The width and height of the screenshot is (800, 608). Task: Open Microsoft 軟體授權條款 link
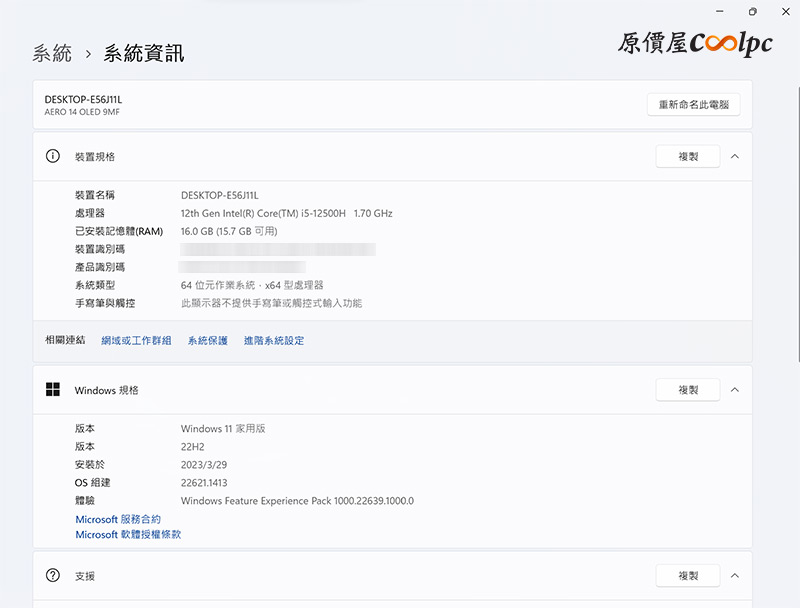coord(128,535)
